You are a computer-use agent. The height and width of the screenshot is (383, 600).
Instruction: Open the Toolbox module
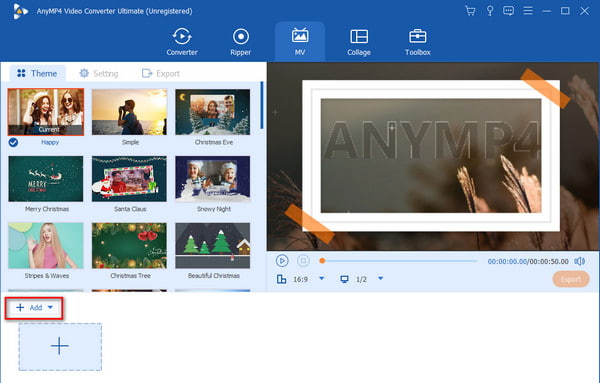[417, 42]
